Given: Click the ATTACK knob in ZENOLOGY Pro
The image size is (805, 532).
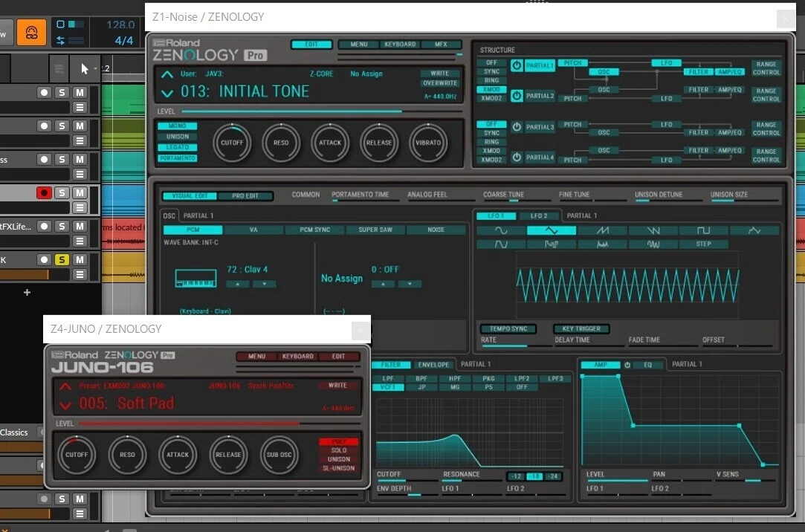Looking at the screenshot, I should tap(330, 143).
